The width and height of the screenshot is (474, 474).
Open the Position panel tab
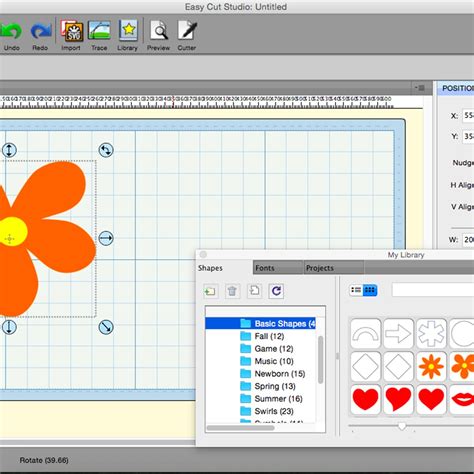tap(456, 88)
